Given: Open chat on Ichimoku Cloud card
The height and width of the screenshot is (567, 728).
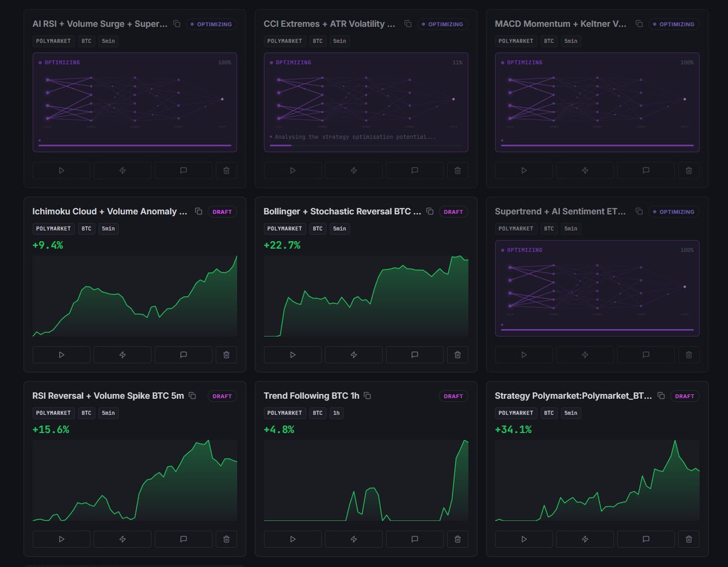Looking at the screenshot, I should coord(183,355).
